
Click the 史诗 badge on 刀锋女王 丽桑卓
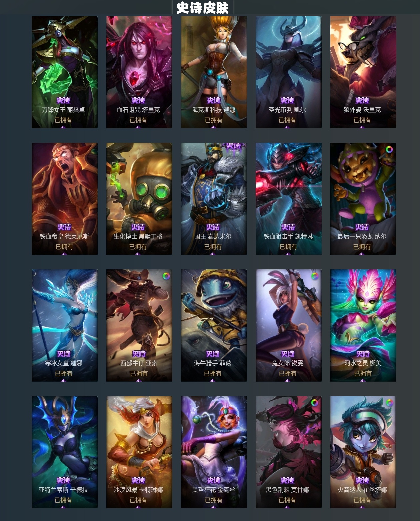coord(63,100)
